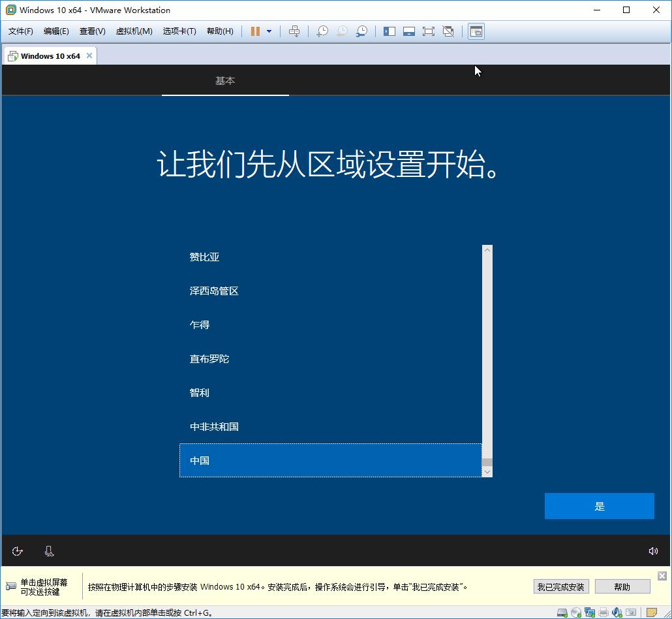Click the 我已完成安装 button
The image size is (672, 619).
click(x=560, y=586)
